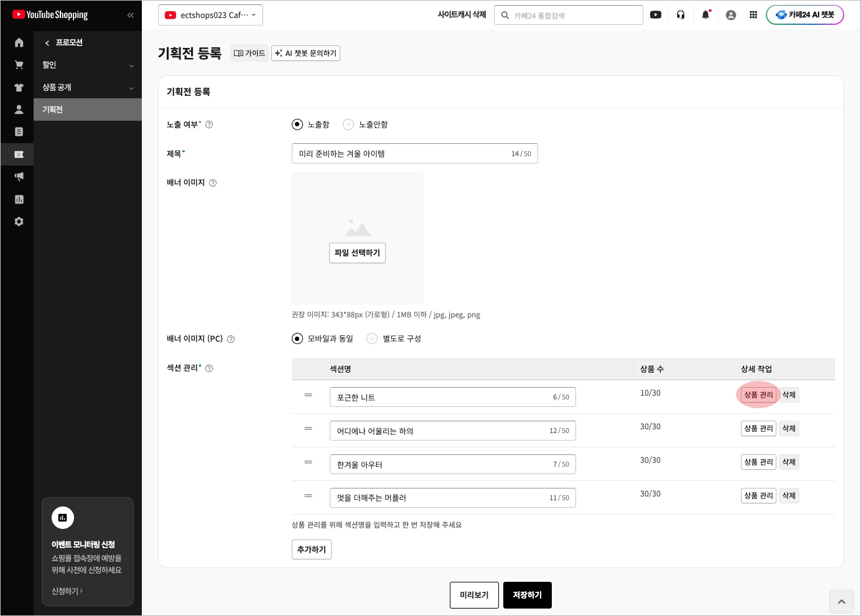Click drag handle of 한겨울 아우터 row

(308, 462)
